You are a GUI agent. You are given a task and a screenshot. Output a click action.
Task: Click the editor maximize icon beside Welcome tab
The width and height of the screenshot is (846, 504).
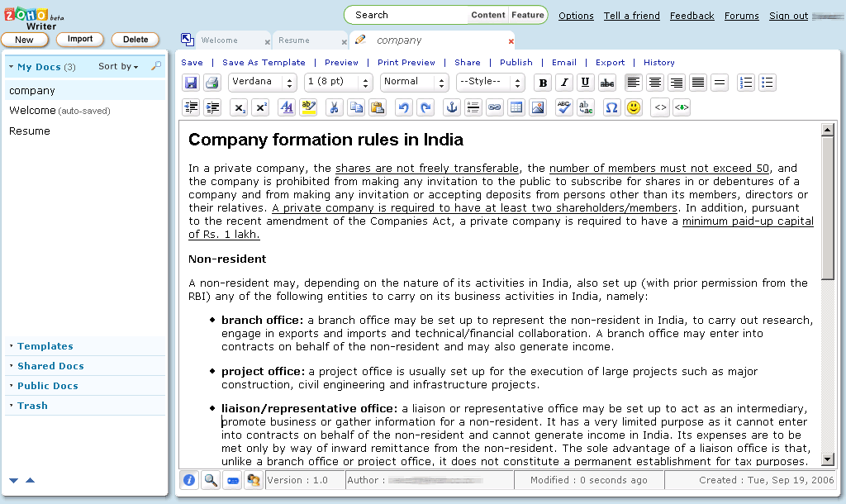(x=188, y=40)
